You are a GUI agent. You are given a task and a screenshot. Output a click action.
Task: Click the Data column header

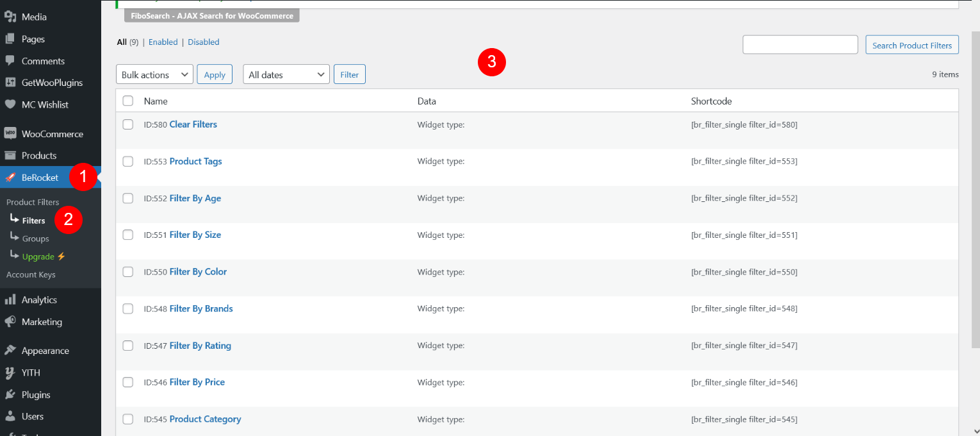427,101
